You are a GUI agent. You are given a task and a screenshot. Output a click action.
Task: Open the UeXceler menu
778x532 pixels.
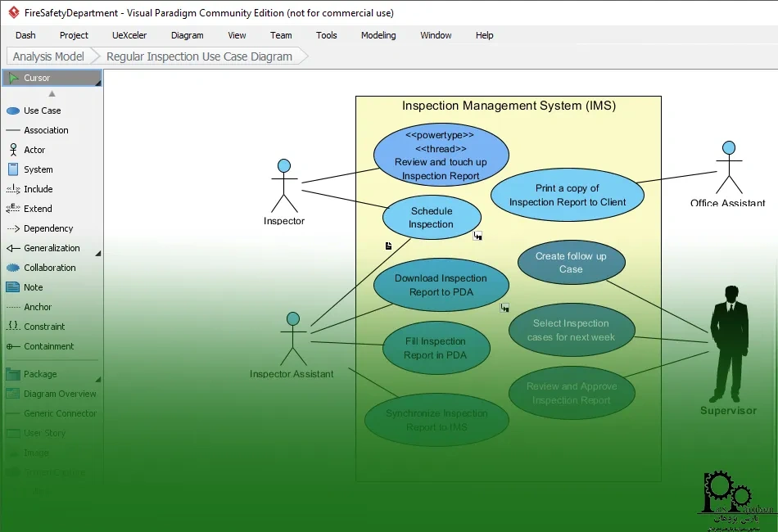tap(129, 35)
